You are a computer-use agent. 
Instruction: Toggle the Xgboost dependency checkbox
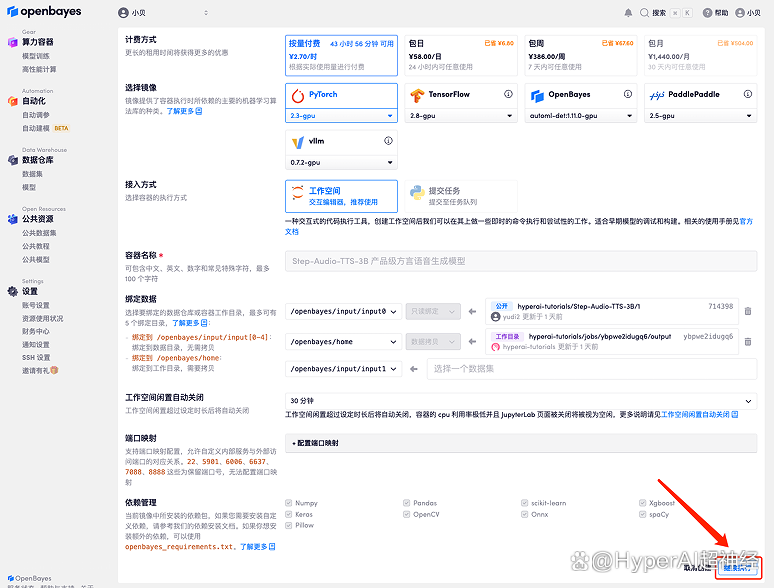642,503
